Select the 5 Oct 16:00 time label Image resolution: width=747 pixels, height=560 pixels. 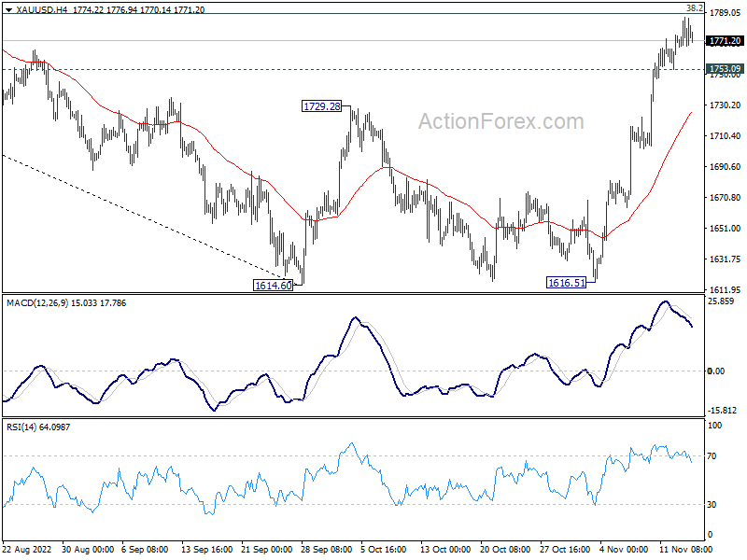tap(384, 550)
